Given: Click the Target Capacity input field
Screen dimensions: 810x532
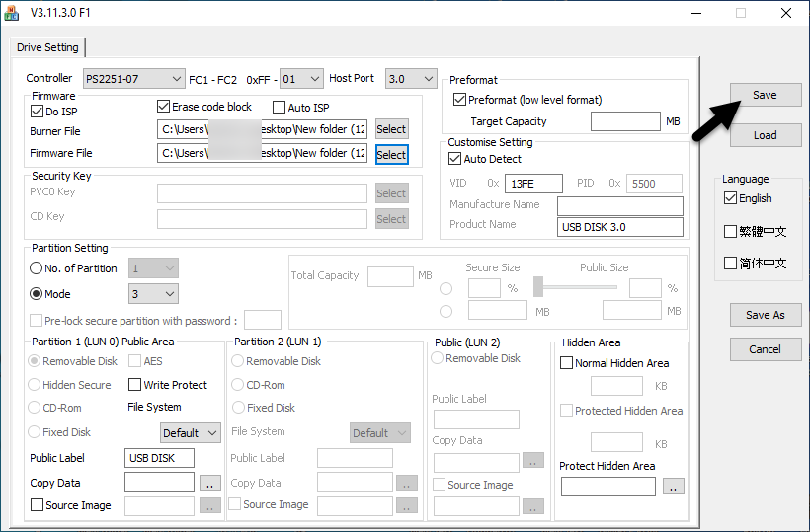Looking at the screenshot, I should point(625,121).
